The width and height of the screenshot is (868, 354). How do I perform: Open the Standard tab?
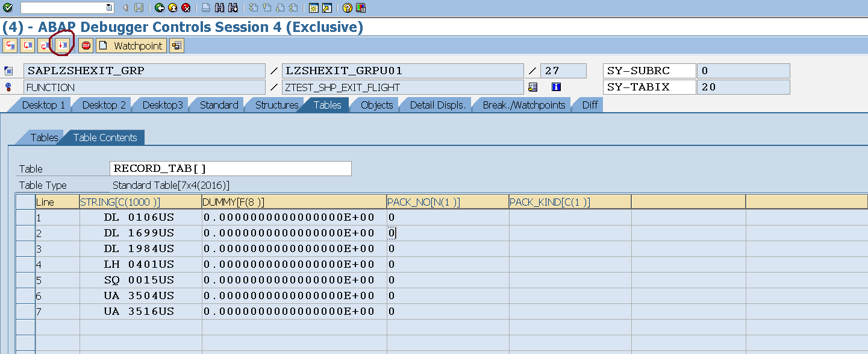click(219, 105)
